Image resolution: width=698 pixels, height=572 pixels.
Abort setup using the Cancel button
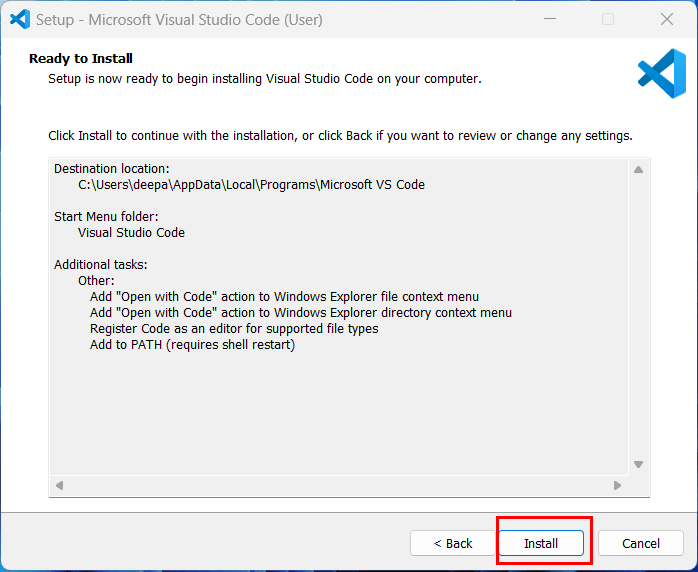pyautogui.click(x=641, y=543)
